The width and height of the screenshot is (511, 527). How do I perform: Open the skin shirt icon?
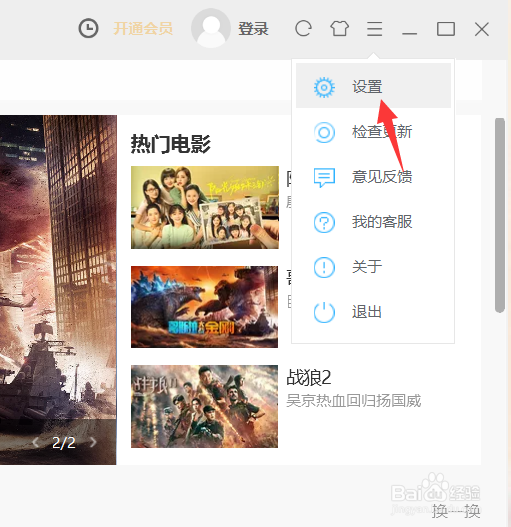[x=340, y=29]
